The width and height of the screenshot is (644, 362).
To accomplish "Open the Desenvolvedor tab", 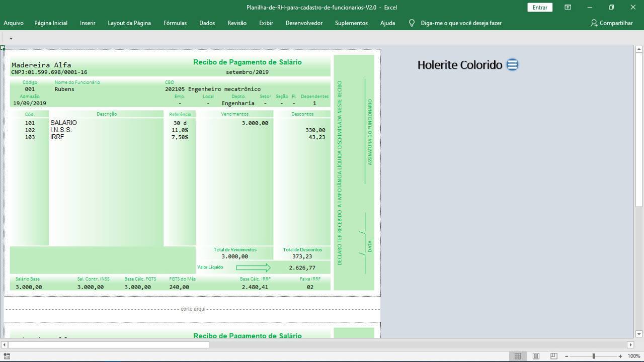I will (x=304, y=23).
